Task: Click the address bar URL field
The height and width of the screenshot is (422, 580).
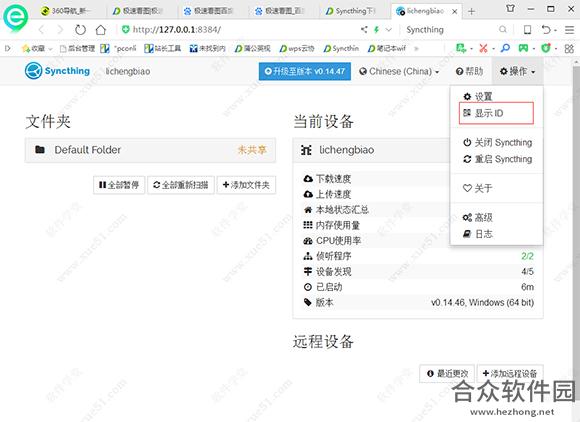Action: click(240, 30)
